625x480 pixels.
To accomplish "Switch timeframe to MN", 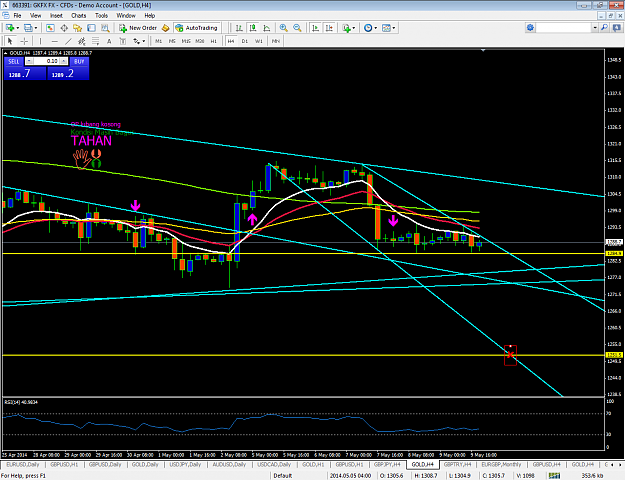I will tap(276, 41).
